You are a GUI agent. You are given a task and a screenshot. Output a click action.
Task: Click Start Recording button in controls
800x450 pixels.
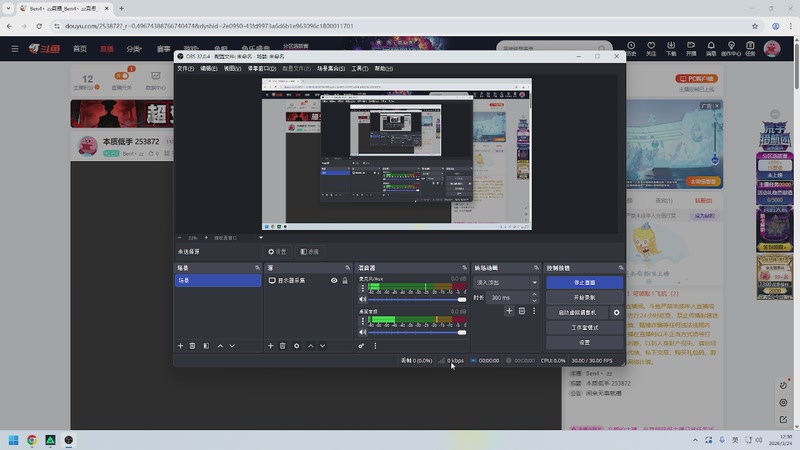(x=584, y=297)
